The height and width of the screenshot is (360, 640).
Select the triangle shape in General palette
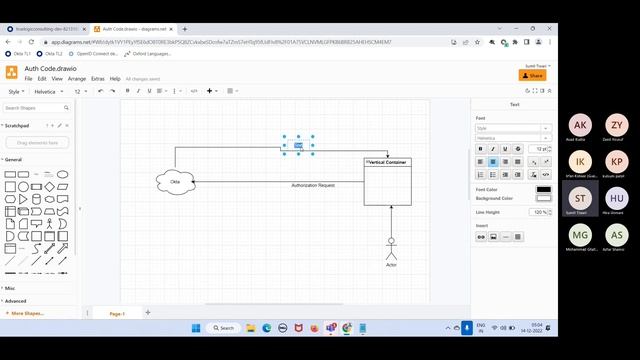tap(23, 199)
